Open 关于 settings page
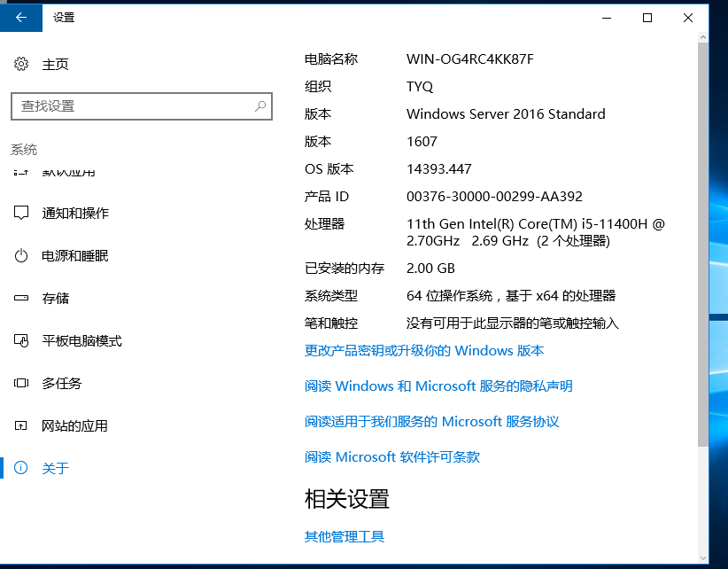 click(x=55, y=468)
